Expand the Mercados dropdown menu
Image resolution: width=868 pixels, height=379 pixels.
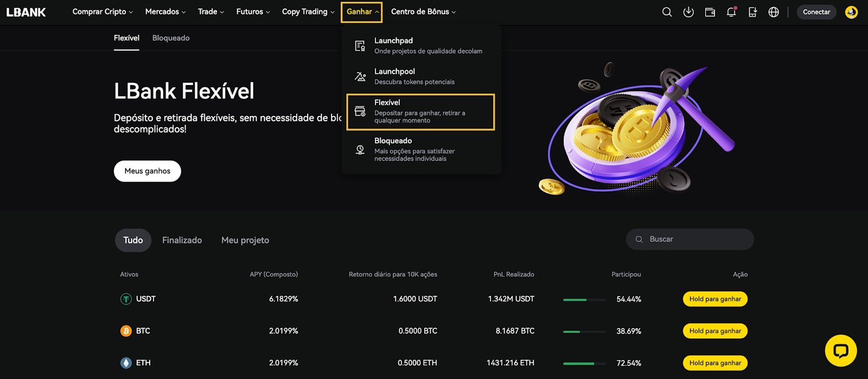click(165, 12)
